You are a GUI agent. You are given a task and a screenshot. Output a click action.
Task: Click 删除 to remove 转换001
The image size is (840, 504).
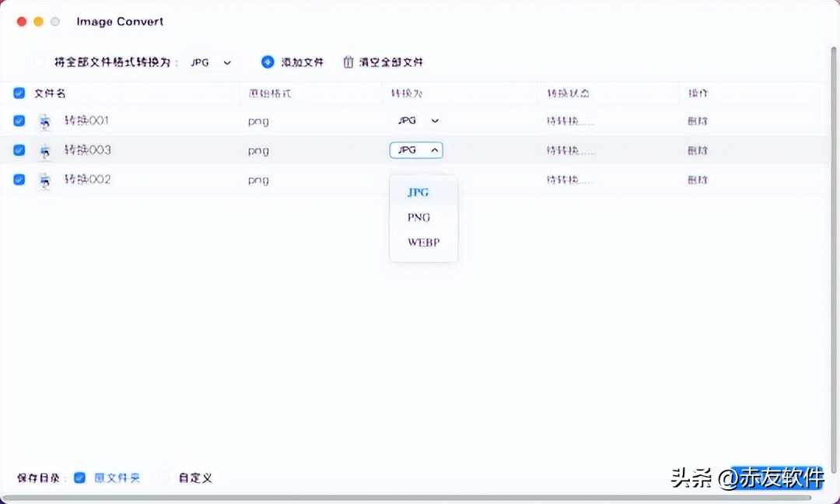(698, 121)
